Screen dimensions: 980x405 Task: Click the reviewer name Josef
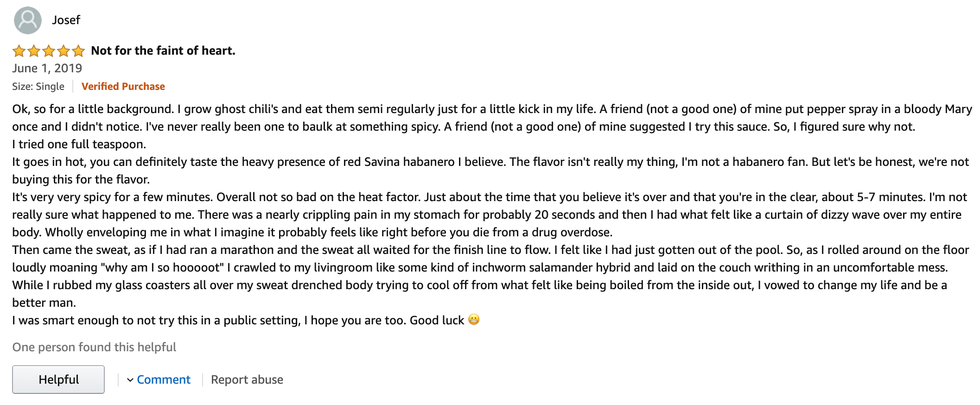(66, 20)
